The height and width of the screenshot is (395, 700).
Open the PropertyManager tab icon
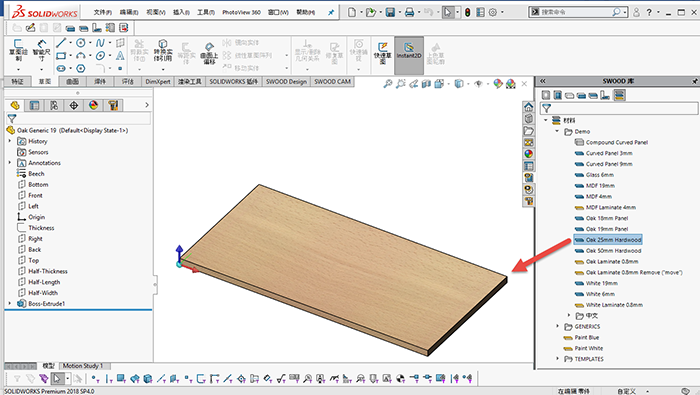pos(34,105)
